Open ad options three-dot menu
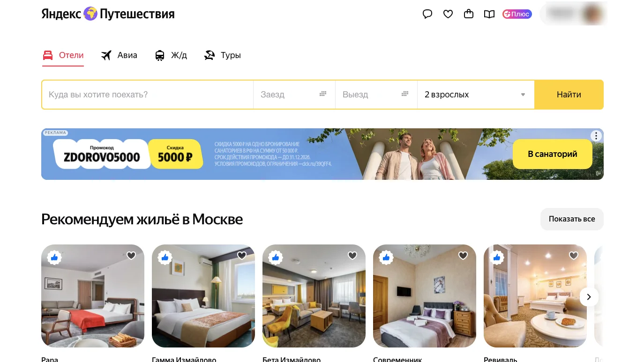 [x=596, y=136]
